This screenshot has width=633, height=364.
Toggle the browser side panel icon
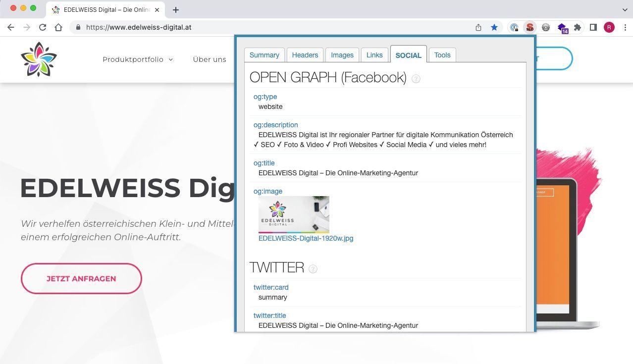pos(593,28)
